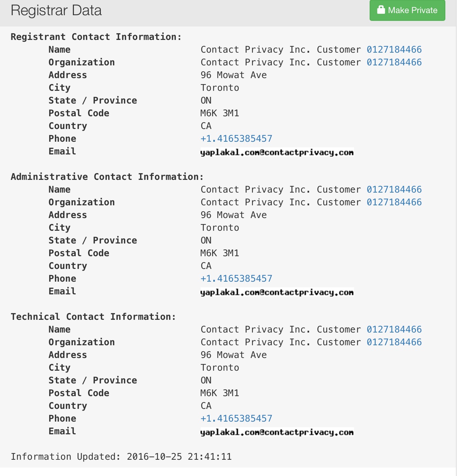This screenshot has width=457, height=476.
Task: Open Technical Name customer number link
Action: tap(394, 329)
